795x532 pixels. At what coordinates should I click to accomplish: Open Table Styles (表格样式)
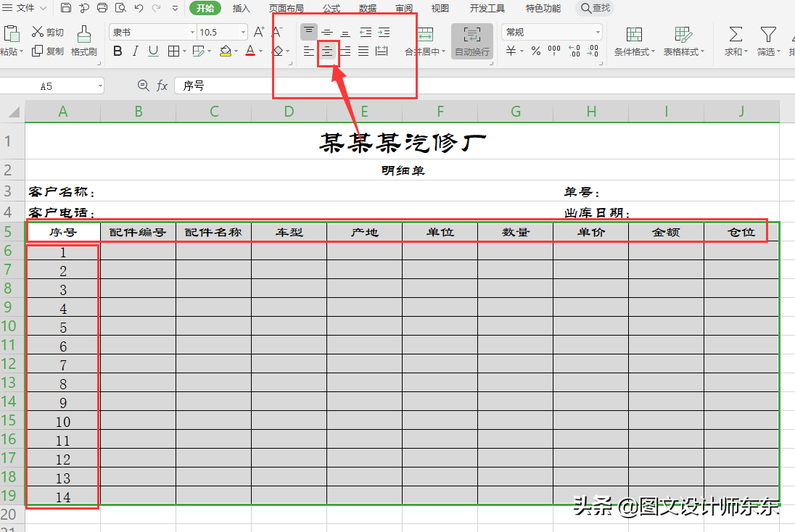pyautogui.click(x=683, y=41)
